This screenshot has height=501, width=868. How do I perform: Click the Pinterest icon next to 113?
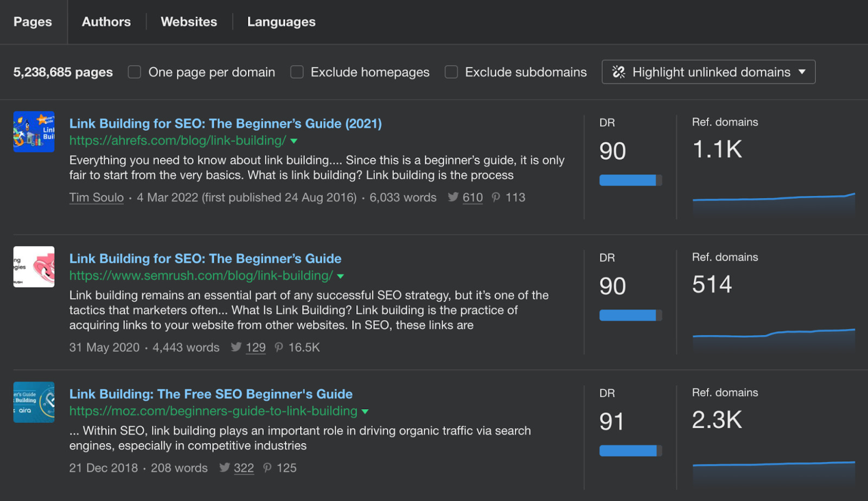(495, 198)
